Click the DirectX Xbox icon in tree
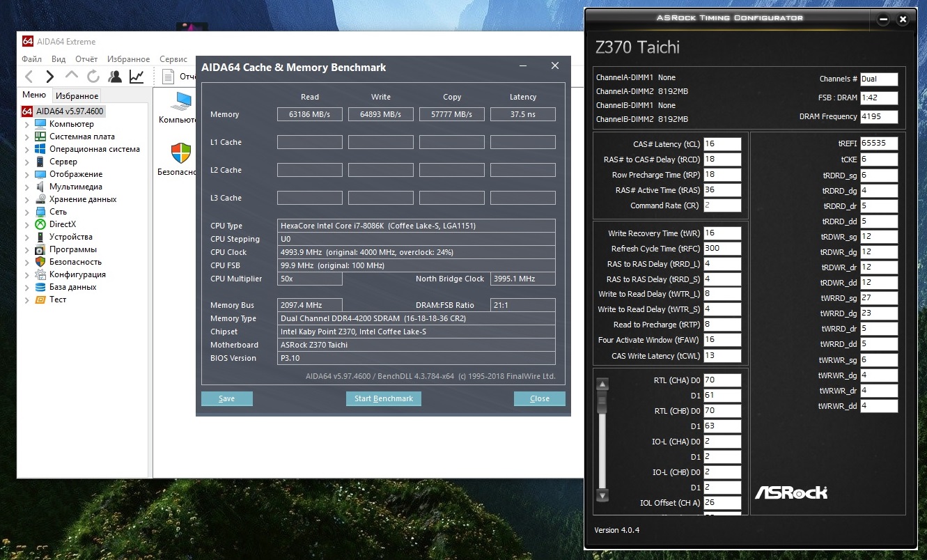This screenshot has height=560, width=927. click(40, 224)
